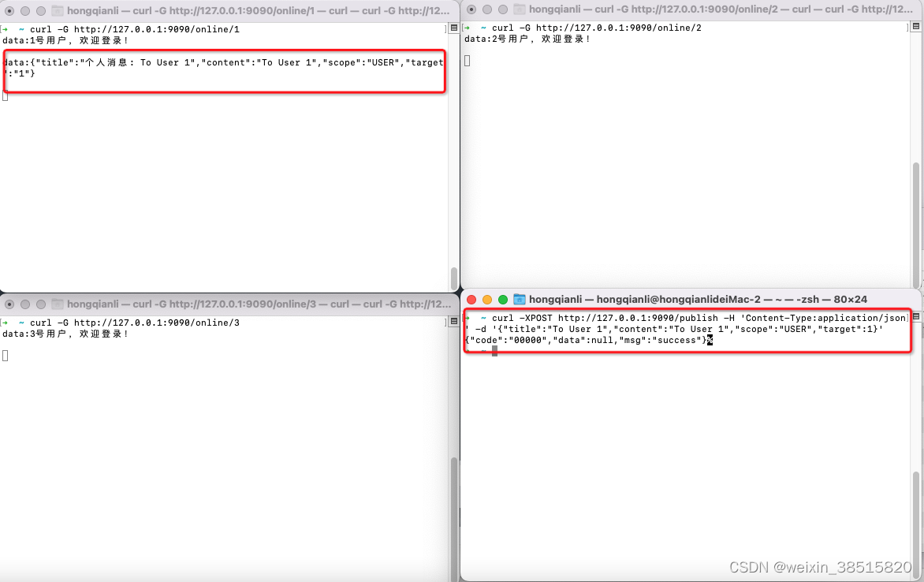Image resolution: width=924 pixels, height=582 pixels.
Task: Click response '{"code":"00000","data":null,"msg":"success"}'
Action: point(586,340)
